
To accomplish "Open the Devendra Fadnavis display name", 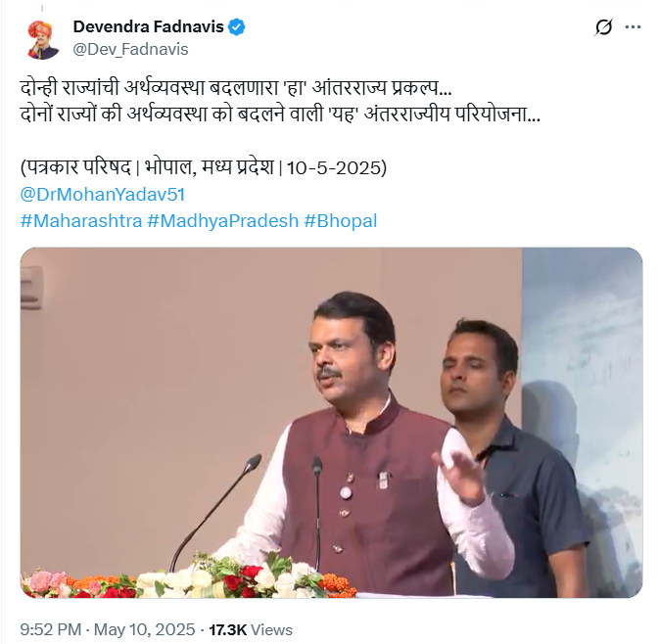I will (149, 26).
